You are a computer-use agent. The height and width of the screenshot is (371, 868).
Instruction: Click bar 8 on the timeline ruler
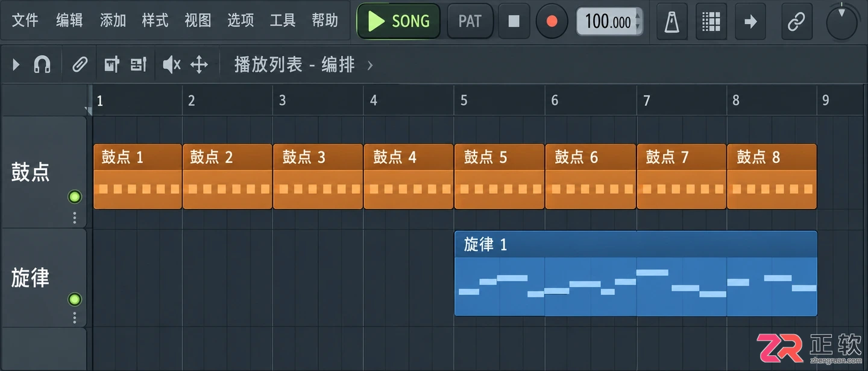(x=736, y=101)
